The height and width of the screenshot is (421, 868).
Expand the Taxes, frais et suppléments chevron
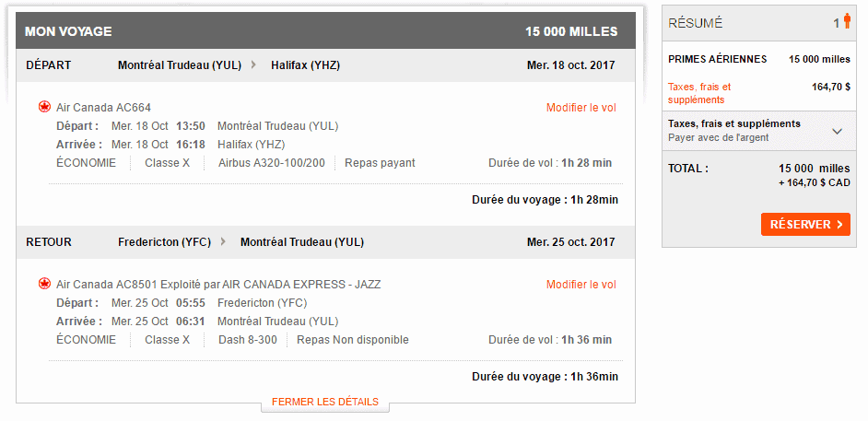click(x=837, y=131)
